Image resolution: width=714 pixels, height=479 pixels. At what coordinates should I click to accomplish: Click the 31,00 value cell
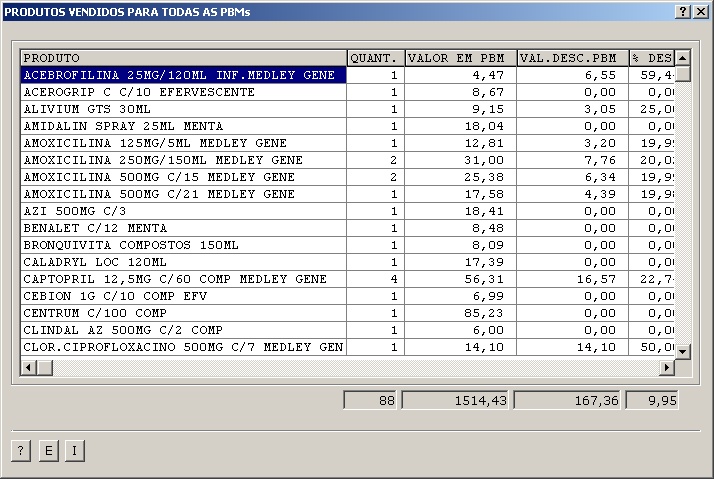click(x=460, y=160)
